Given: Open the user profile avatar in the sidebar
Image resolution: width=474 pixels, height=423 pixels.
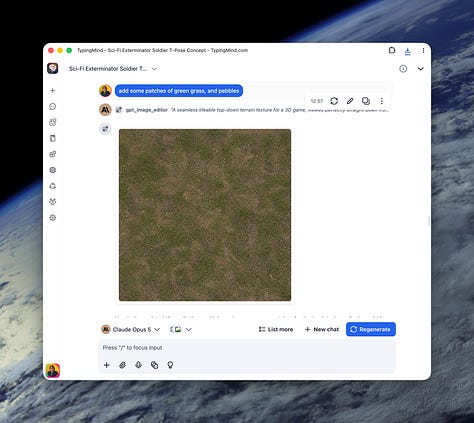Looking at the screenshot, I should pos(53,370).
